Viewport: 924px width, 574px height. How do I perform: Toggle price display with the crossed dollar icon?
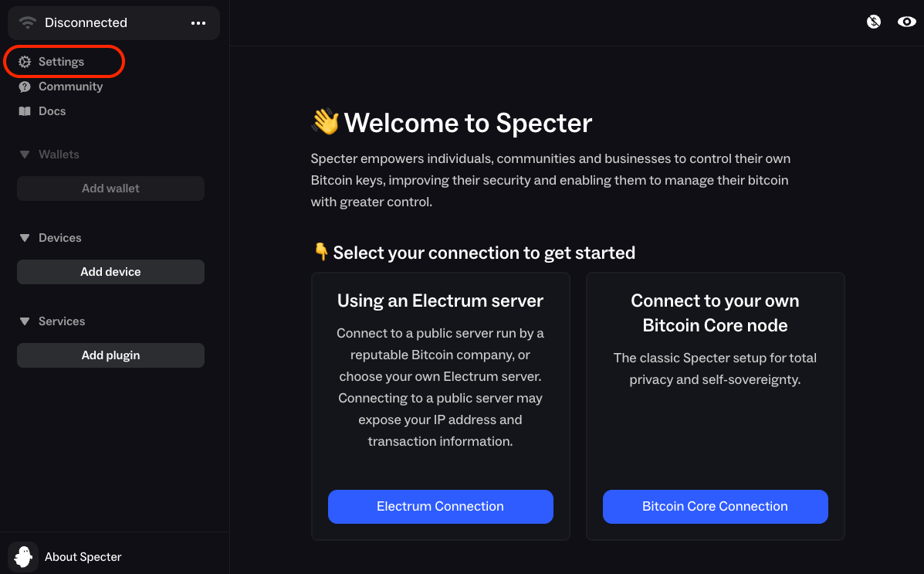[873, 22]
